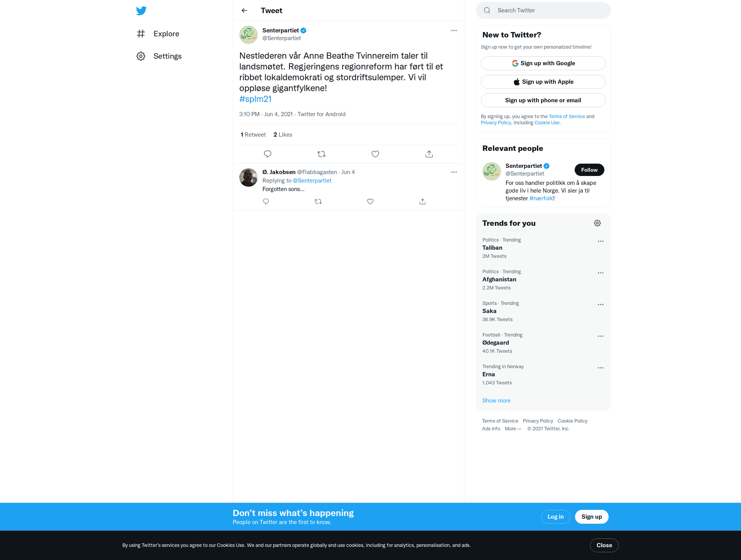Click the Twitter bird logo
Image resolution: width=741 pixels, height=560 pixels.
coord(141,10)
